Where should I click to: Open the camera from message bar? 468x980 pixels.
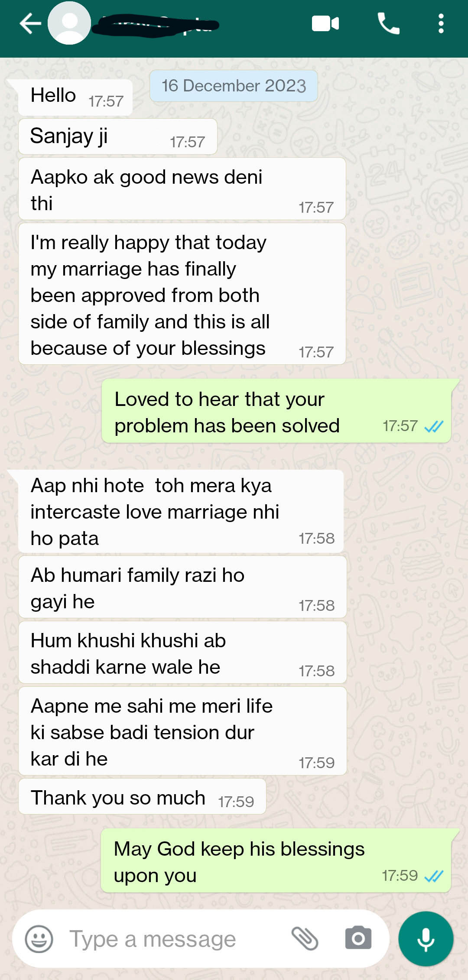[358, 938]
